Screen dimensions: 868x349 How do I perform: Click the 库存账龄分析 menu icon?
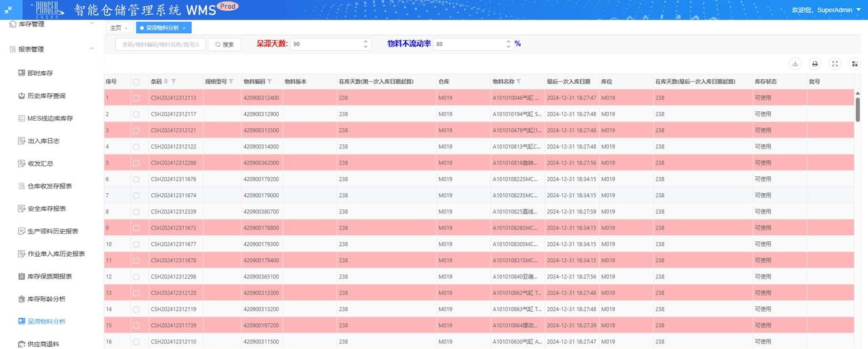(x=22, y=299)
